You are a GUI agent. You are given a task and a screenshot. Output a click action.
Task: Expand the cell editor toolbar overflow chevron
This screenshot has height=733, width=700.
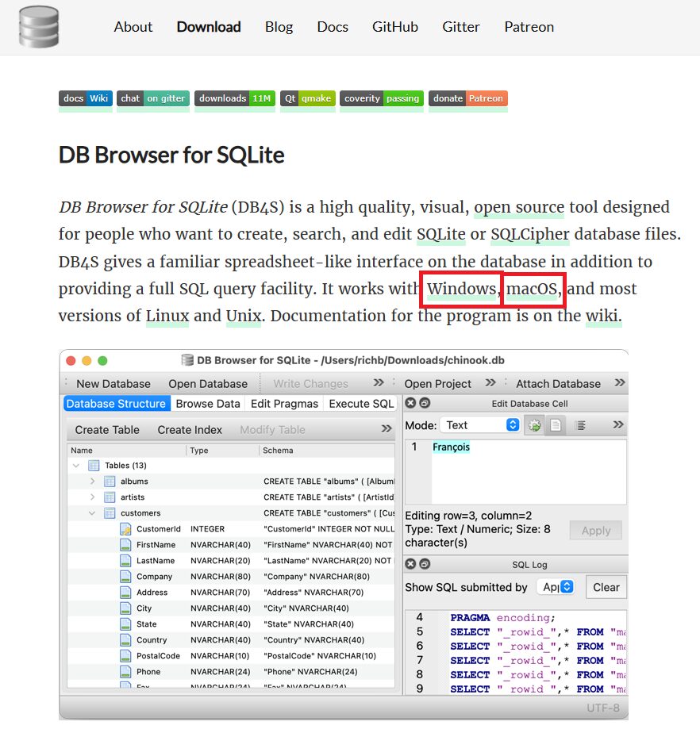click(618, 424)
